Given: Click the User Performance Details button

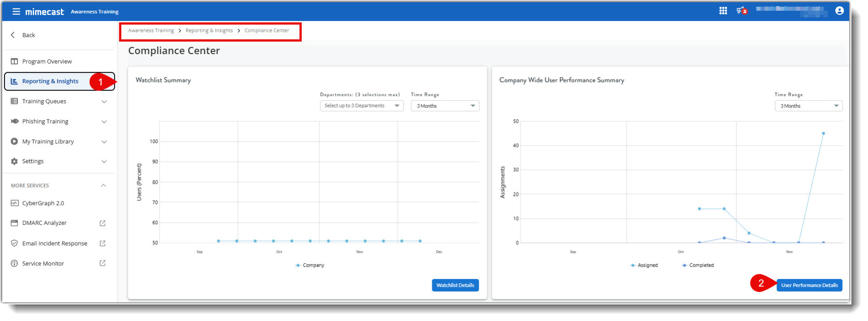Looking at the screenshot, I should pos(809,285).
